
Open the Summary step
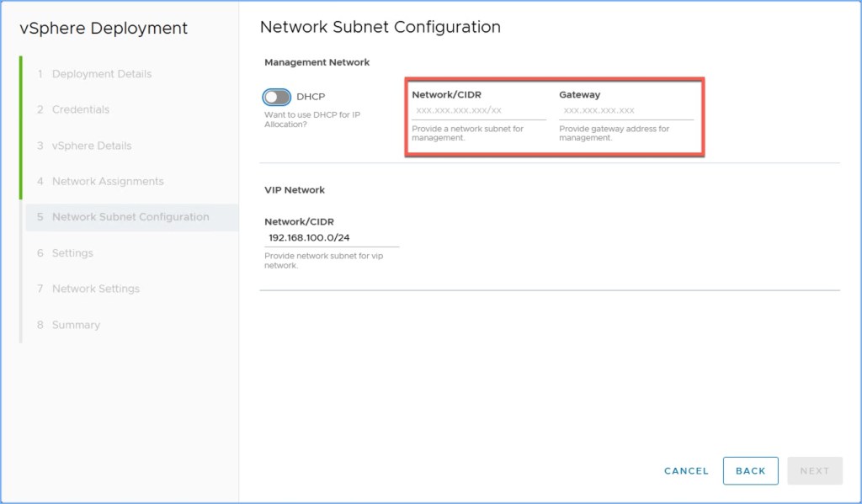click(x=76, y=325)
